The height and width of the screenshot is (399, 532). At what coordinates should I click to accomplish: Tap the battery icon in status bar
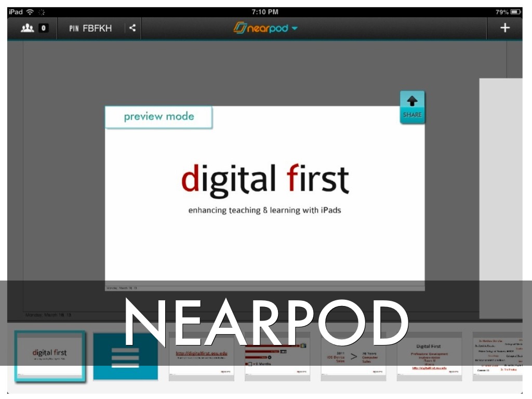point(515,12)
